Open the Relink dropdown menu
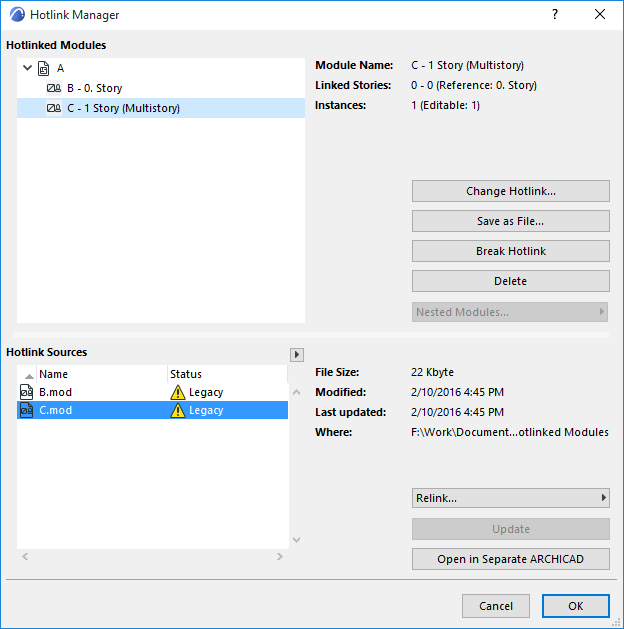This screenshot has width=624, height=629. pyautogui.click(x=510, y=498)
